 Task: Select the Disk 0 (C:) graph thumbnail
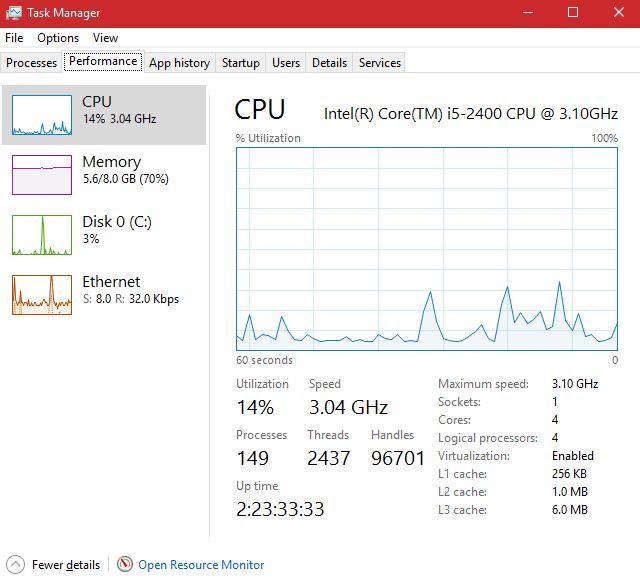(42, 235)
